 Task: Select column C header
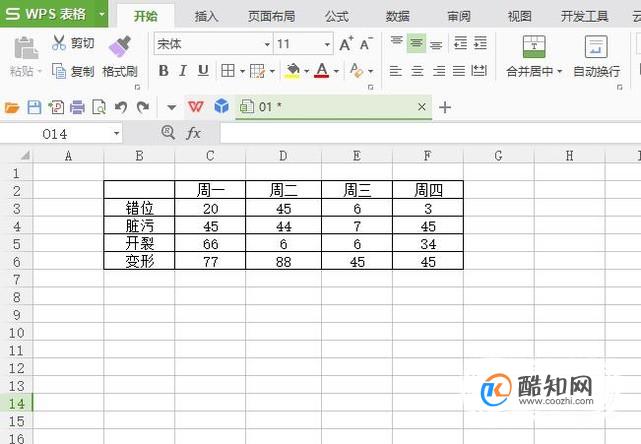pyautogui.click(x=210, y=156)
